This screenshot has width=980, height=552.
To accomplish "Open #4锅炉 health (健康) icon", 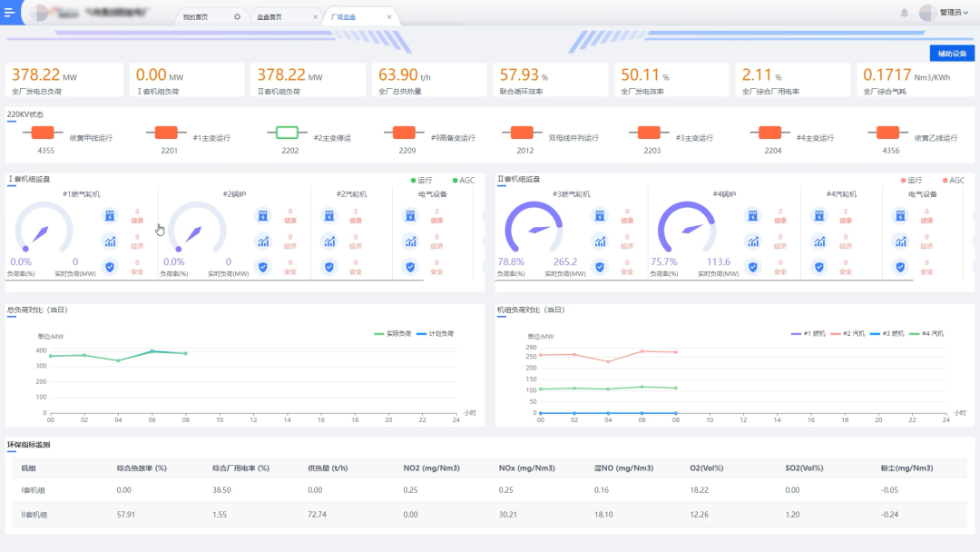I will tap(753, 216).
